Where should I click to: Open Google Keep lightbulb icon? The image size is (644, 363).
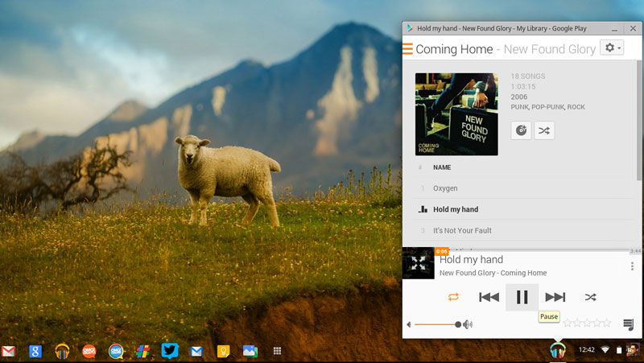(x=223, y=351)
